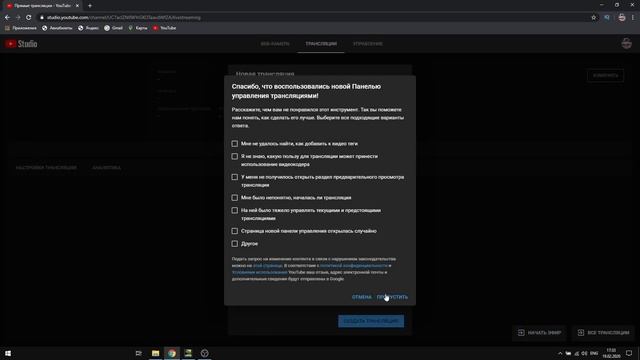Open the 'этой странице' link
This screenshot has width=640, height=360.
(268, 266)
